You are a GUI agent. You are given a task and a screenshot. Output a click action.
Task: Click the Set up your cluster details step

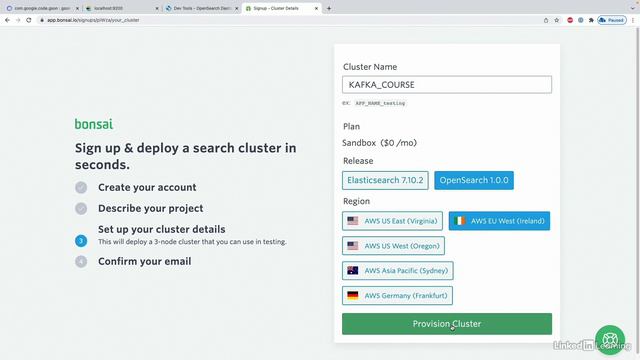[x=162, y=229]
